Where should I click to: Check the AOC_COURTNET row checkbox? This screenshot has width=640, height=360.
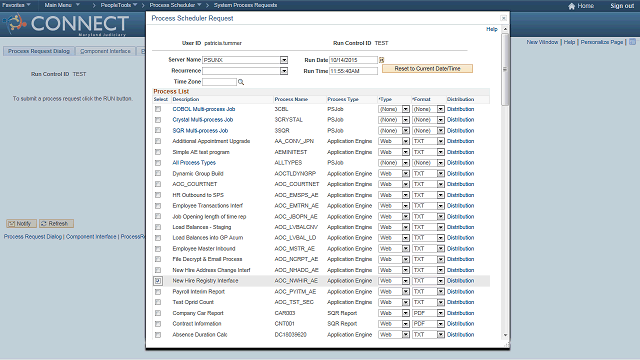point(158,184)
